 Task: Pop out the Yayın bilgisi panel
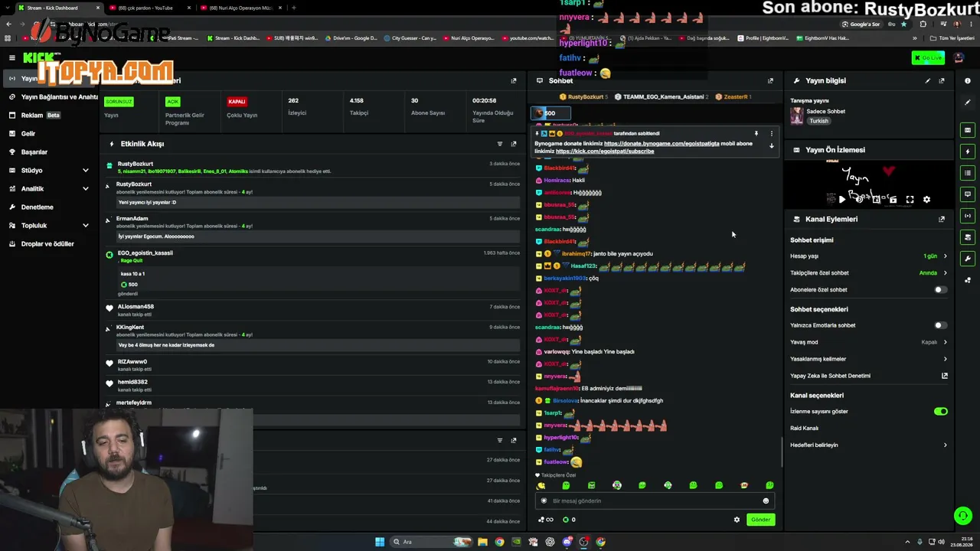click(x=942, y=80)
